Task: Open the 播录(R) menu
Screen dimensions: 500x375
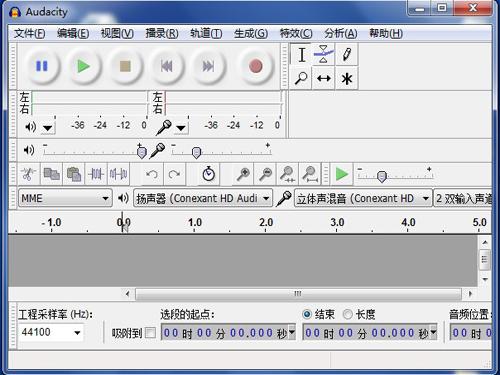Action: (162, 33)
